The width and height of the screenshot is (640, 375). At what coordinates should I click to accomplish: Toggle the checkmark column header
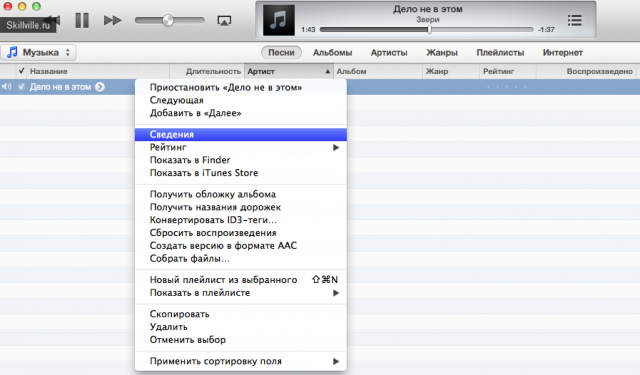pyautogui.click(x=22, y=71)
